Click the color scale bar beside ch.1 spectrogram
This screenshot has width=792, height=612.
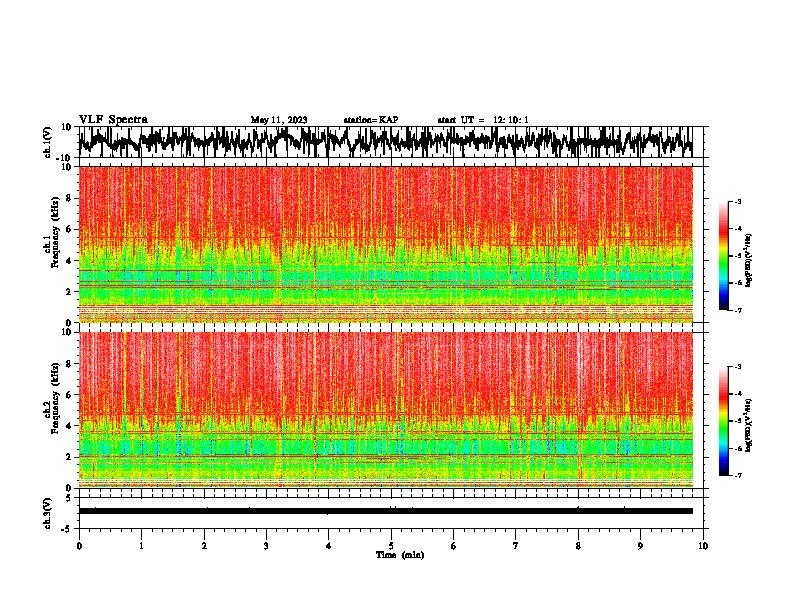pos(723,256)
